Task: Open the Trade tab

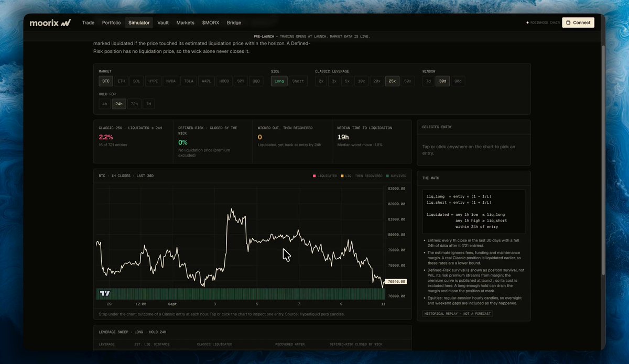Action: [x=88, y=23]
